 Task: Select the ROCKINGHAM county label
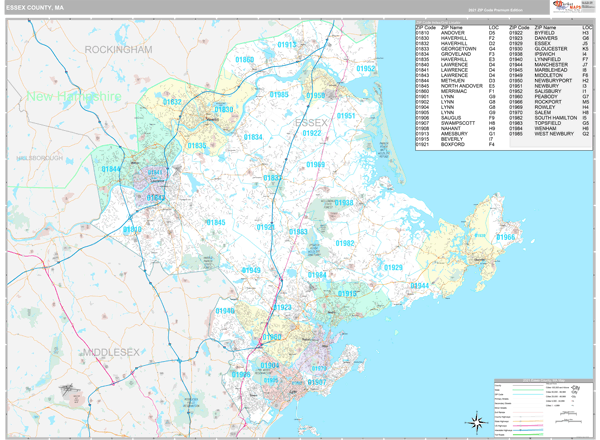pyautogui.click(x=118, y=48)
